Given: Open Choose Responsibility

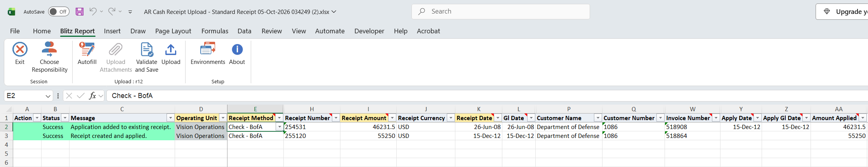Looking at the screenshot, I should click(x=49, y=57).
